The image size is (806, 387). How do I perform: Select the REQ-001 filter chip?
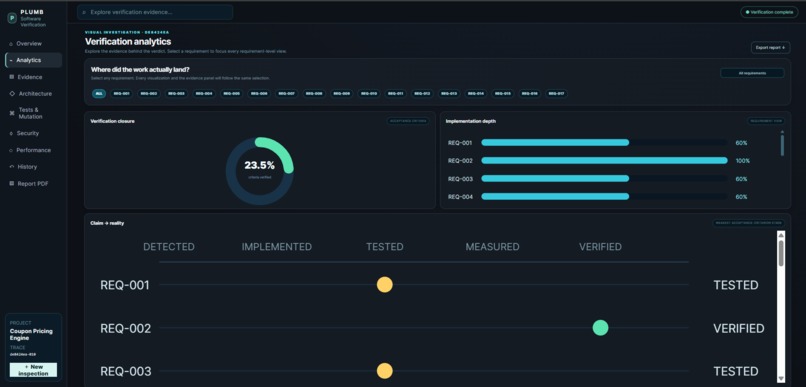pyautogui.click(x=121, y=94)
